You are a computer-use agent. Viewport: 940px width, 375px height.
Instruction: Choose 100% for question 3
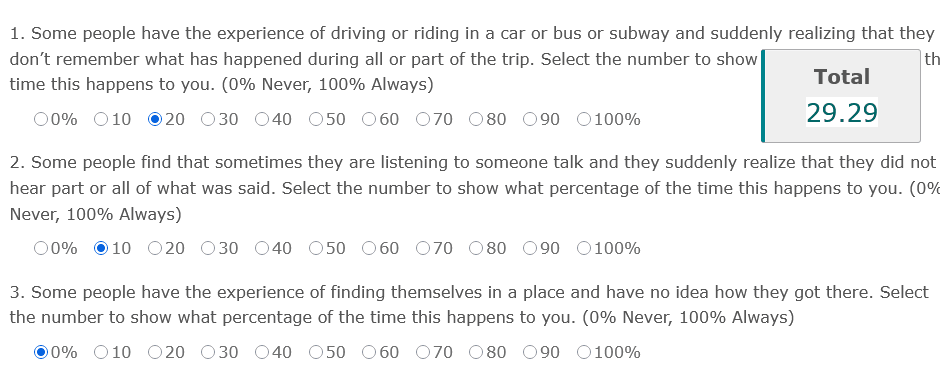(584, 352)
